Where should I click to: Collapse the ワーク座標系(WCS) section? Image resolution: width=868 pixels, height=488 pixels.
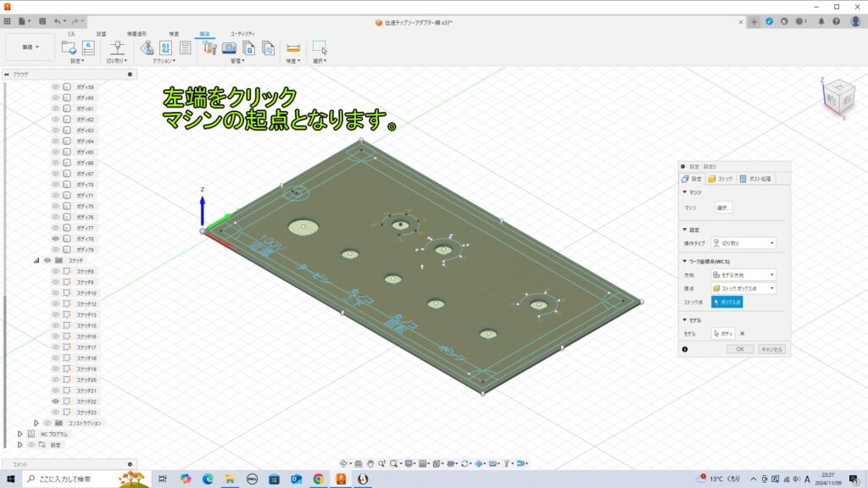[x=685, y=261]
